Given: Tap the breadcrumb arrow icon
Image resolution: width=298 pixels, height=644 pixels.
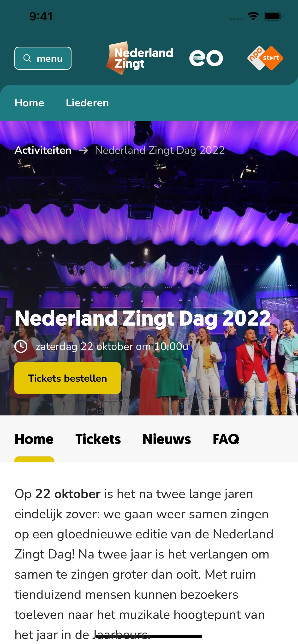Looking at the screenshot, I should [83, 150].
